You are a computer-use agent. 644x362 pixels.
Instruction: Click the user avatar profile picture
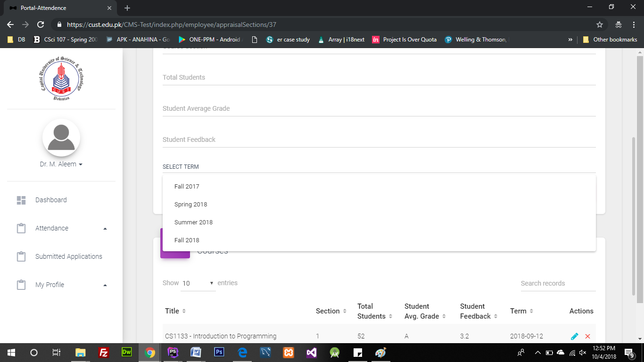tap(61, 138)
